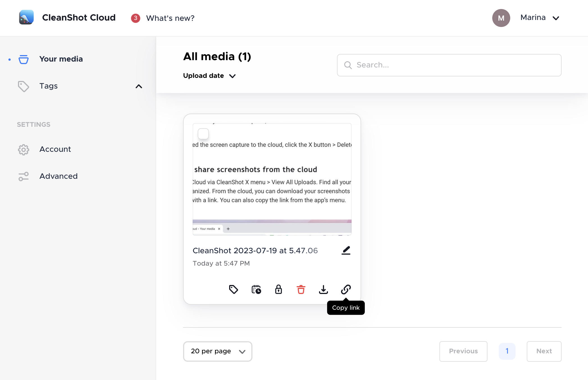588x380 pixels.
Task: Click the Next pagination button
Action: point(544,351)
